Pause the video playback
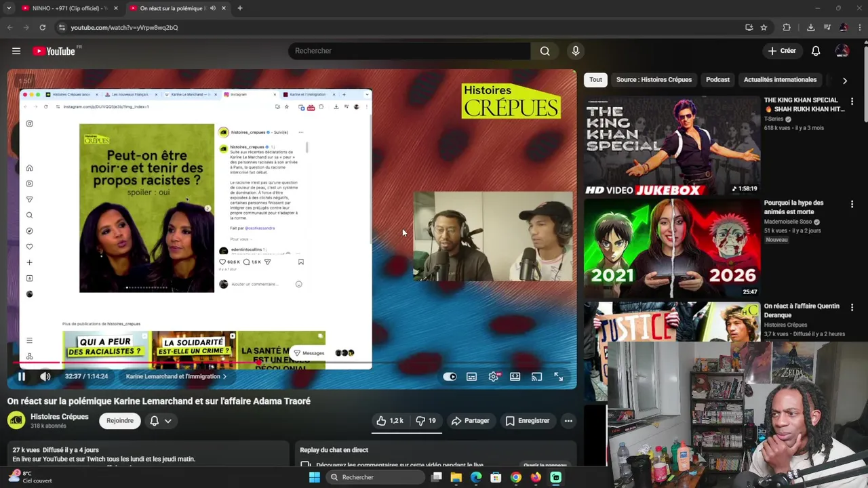 point(22,377)
